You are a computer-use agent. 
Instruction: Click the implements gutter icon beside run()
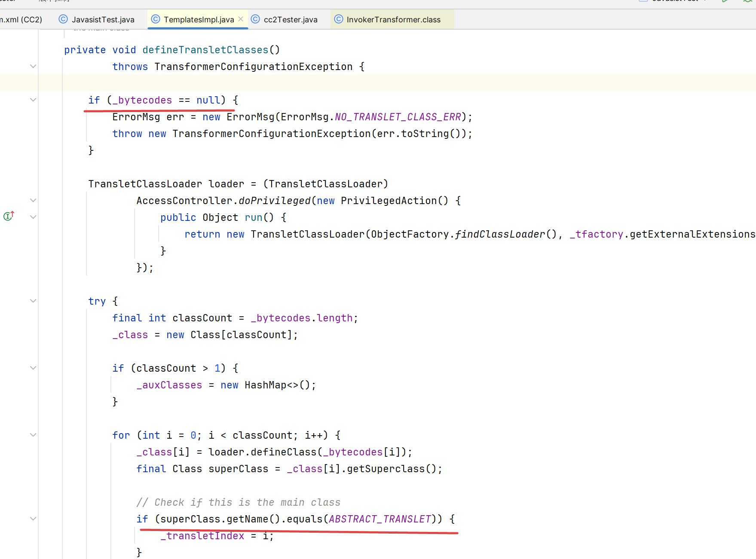tap(9, 216)
